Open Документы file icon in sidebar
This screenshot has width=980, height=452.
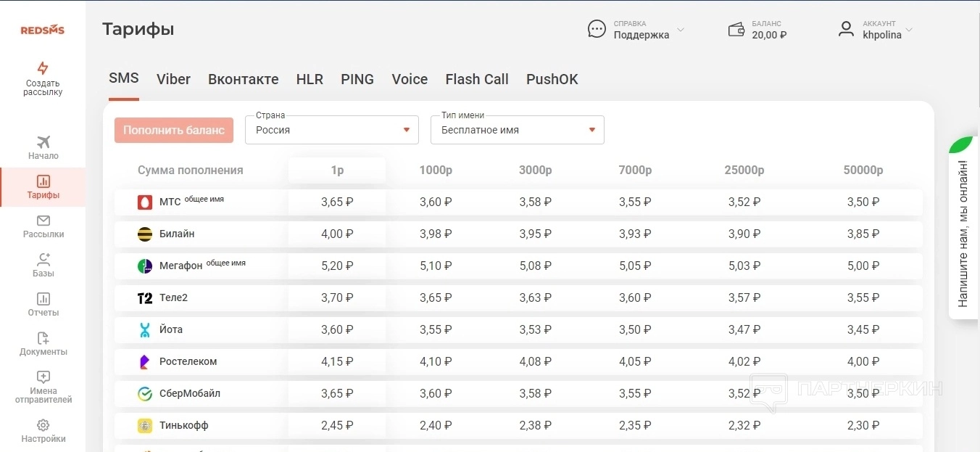(43, 338)
